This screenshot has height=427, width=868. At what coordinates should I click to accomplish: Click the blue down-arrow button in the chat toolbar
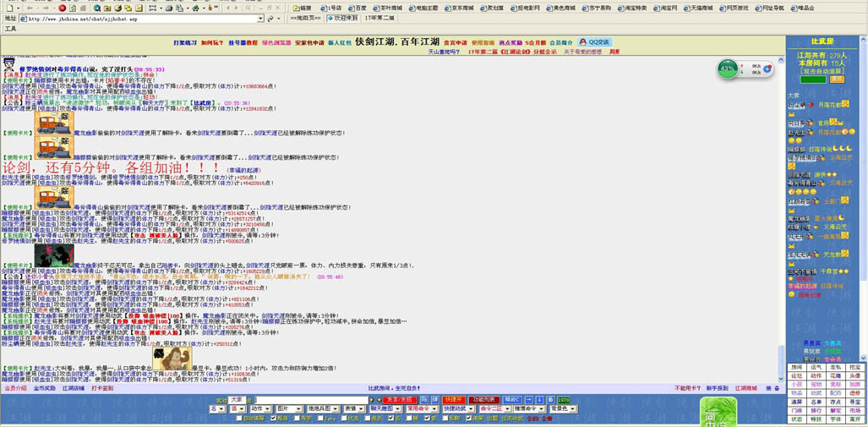point(540,399)
